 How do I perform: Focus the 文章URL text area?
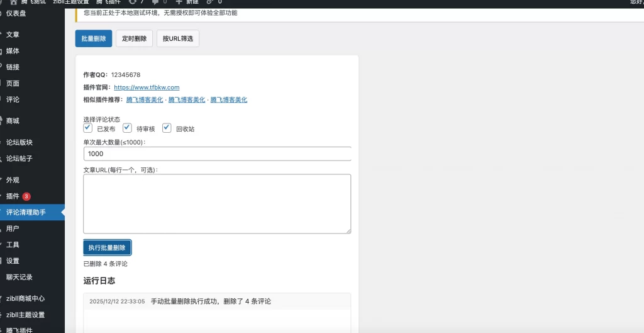217,203
